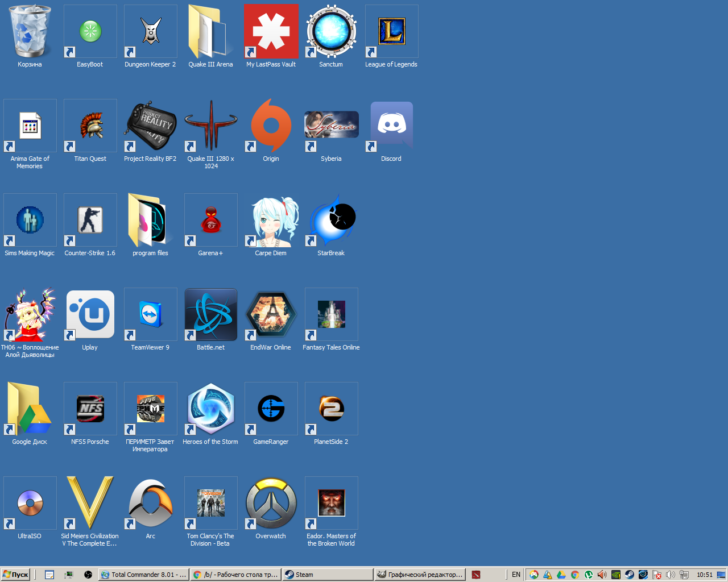
Task: Switch to Графический редактор taskbar button
Action: click(420, 575)
